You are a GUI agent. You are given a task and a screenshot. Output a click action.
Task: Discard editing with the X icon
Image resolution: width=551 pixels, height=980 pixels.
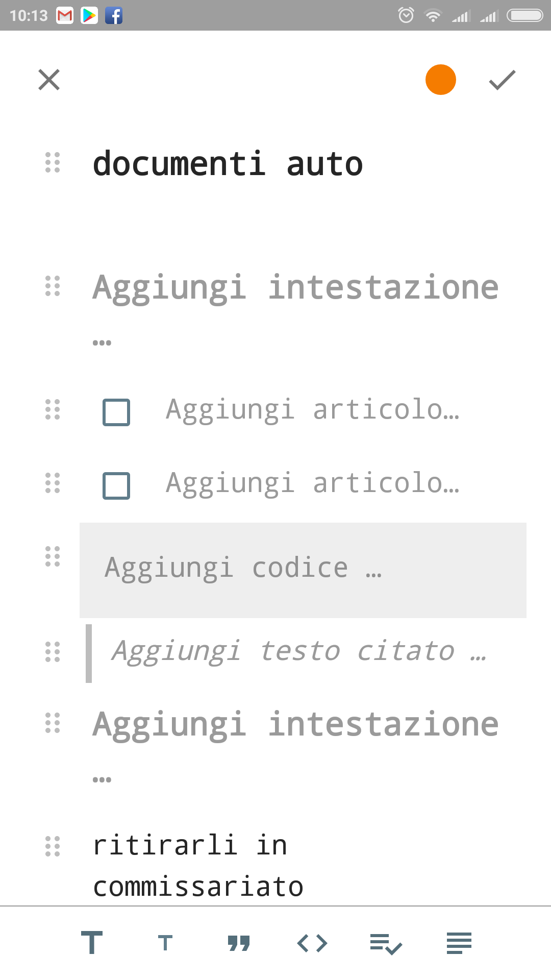[x=49, y=80]
